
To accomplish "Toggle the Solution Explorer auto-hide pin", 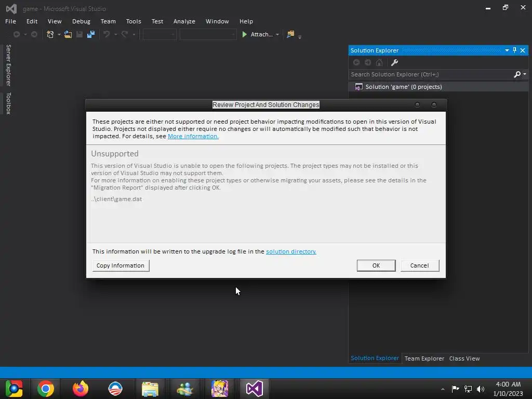I will [515, 50].
